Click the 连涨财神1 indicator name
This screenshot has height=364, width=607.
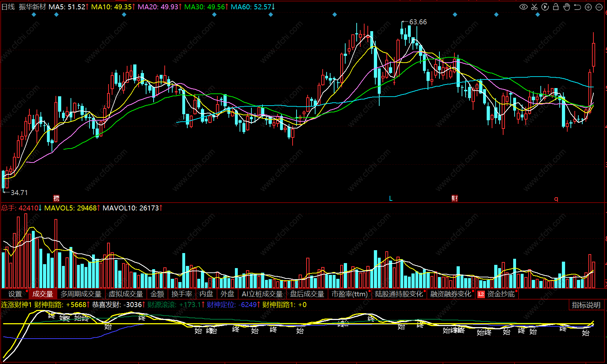click(16, 305)
